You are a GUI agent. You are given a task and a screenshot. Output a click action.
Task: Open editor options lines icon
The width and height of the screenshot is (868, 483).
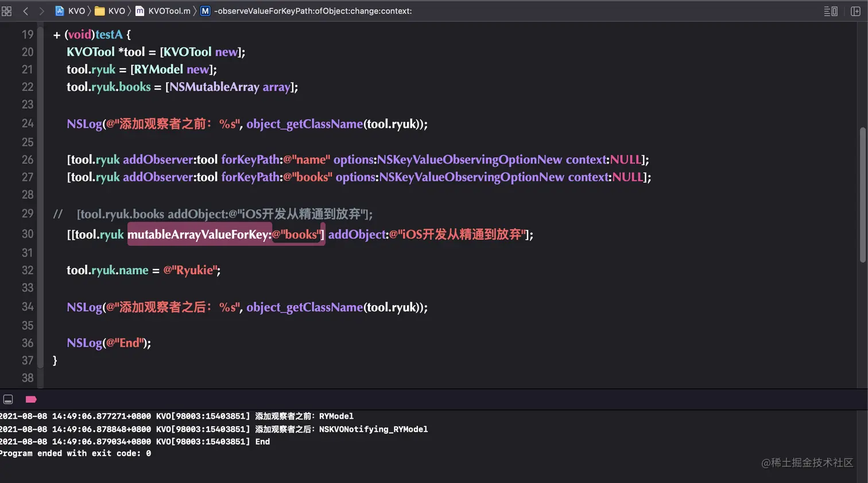[x=831, y=11]
